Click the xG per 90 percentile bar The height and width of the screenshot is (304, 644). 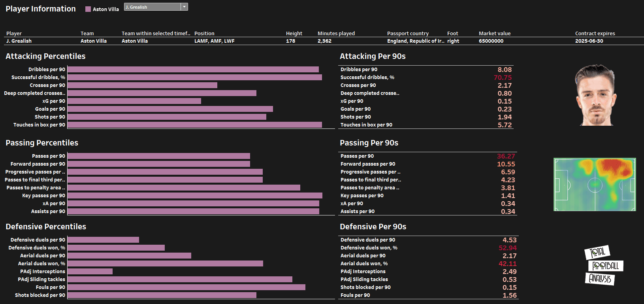(134, 101)
